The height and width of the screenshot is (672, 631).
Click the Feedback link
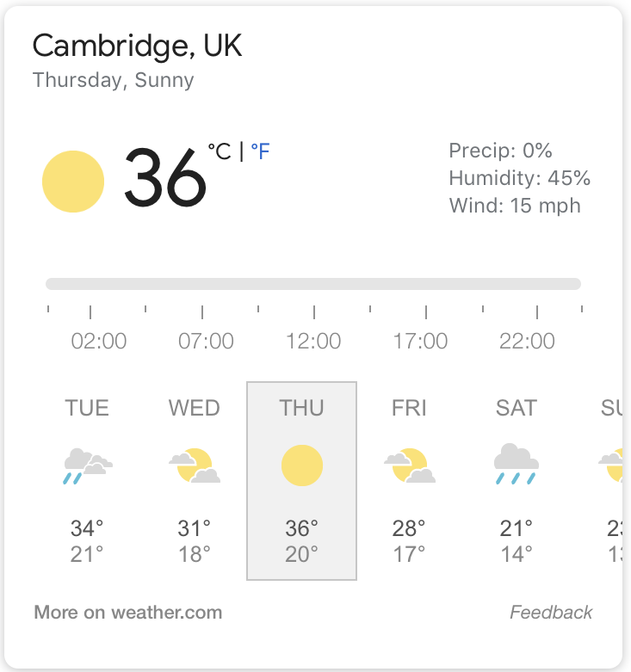click(x=551, y=612)
